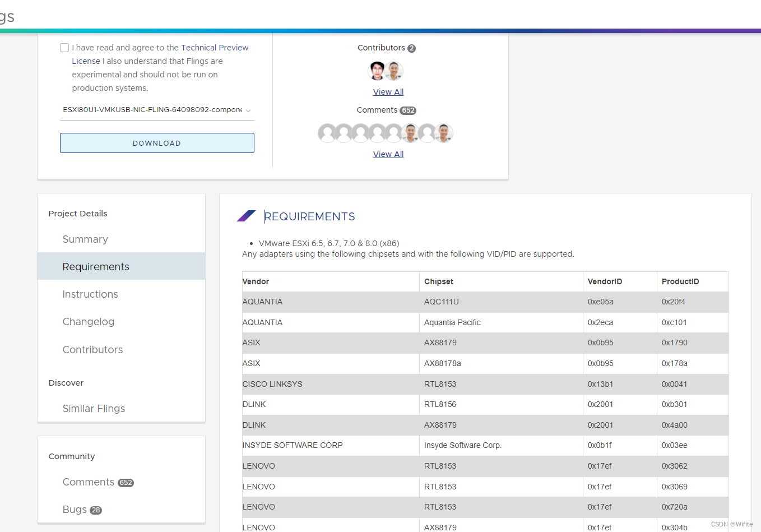This screenshot has width=761, height=532.
Task: Open the Changelog section
Action: [x=89, y=322]
